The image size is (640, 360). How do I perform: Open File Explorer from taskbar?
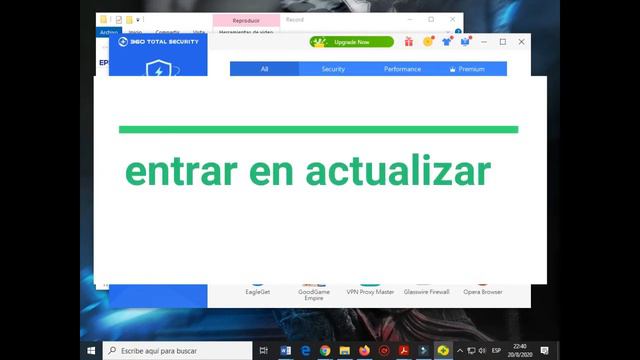tap(344, 351)
